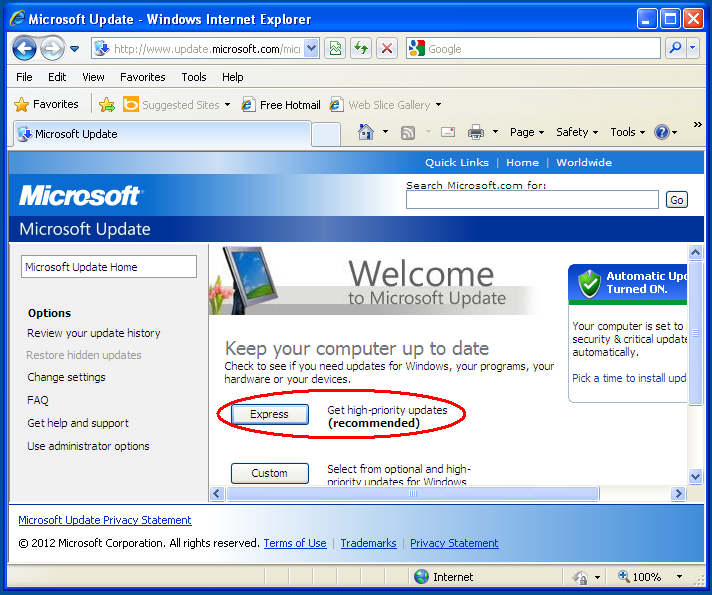Screen dimensions: 712x595
Task: Click the blue Help question mark icon
Action: coord(662,132)
